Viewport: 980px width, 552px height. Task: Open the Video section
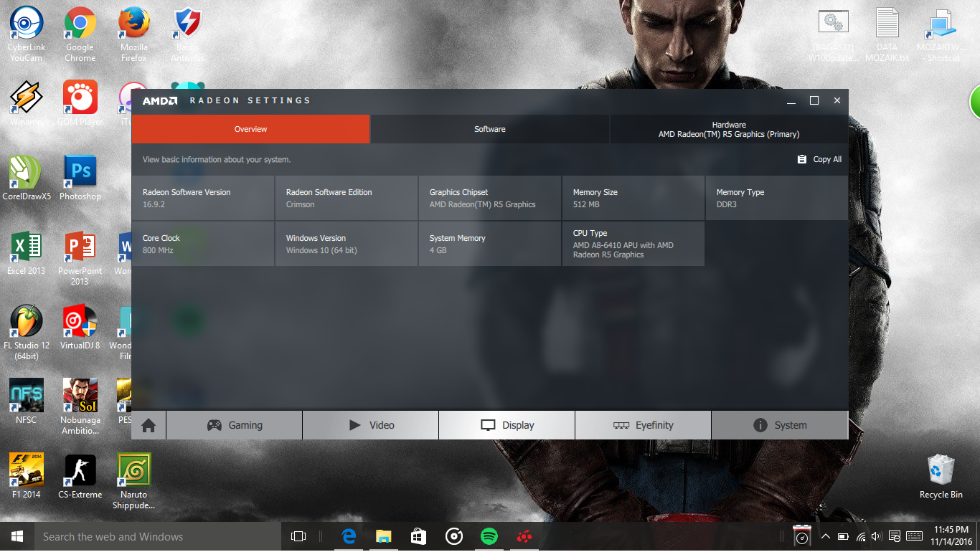[371, 425]
